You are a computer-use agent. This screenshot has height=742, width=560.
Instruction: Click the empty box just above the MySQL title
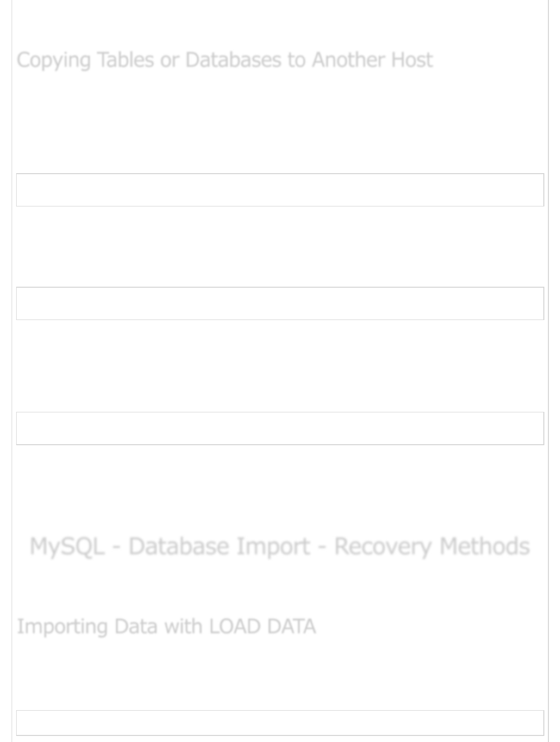279,429
